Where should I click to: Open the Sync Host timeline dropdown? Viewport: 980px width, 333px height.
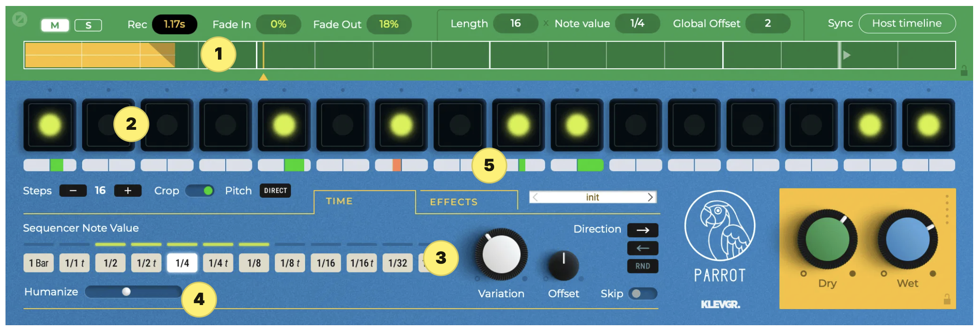pyautogui.click(x=907, y=23)
